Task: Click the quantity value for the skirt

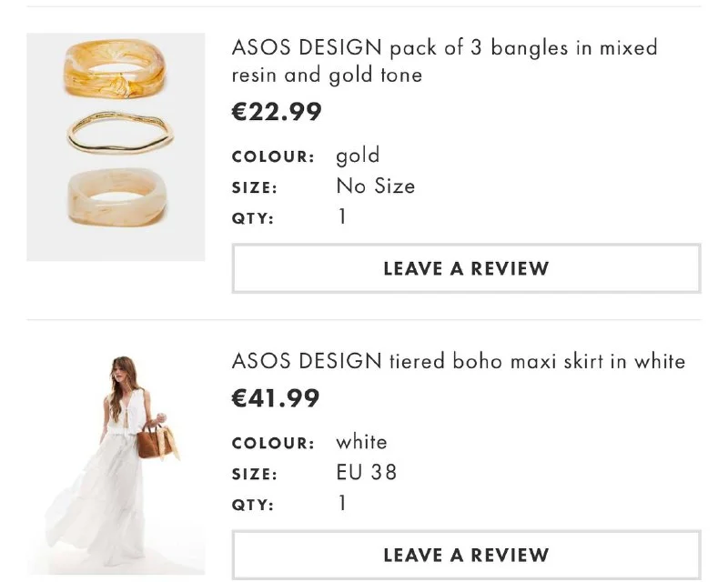Action: pos(342,503)
